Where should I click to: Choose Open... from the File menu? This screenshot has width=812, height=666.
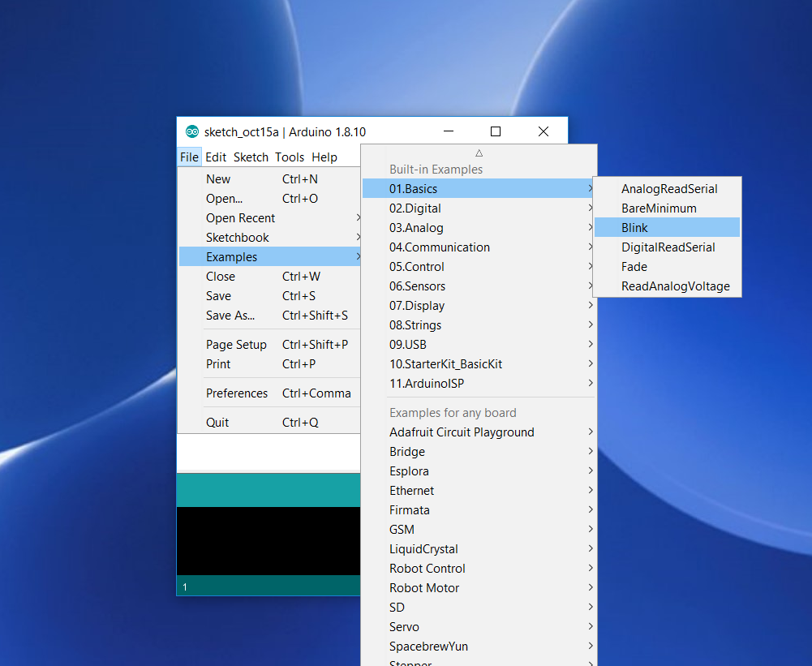(x=269, y=199)
